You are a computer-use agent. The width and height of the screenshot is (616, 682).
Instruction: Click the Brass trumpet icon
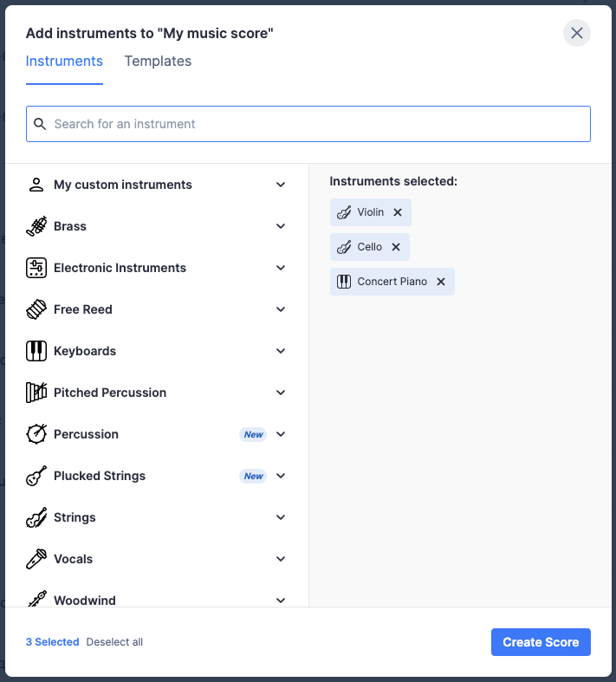click(x=36, y=226)
